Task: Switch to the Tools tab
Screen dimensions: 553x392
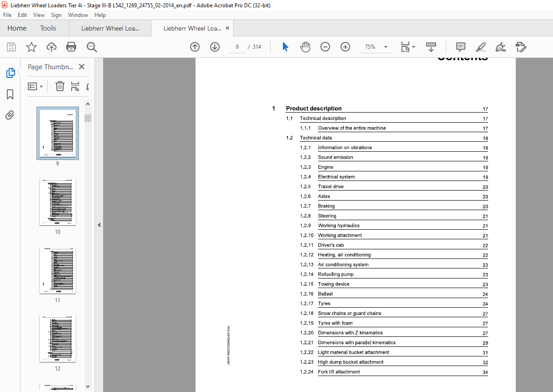Action: (48, 28)
